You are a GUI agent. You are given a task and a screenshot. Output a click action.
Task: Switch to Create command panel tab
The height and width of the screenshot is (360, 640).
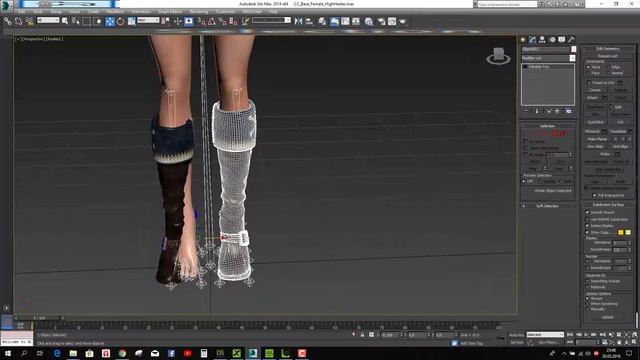tap(523, 40)
